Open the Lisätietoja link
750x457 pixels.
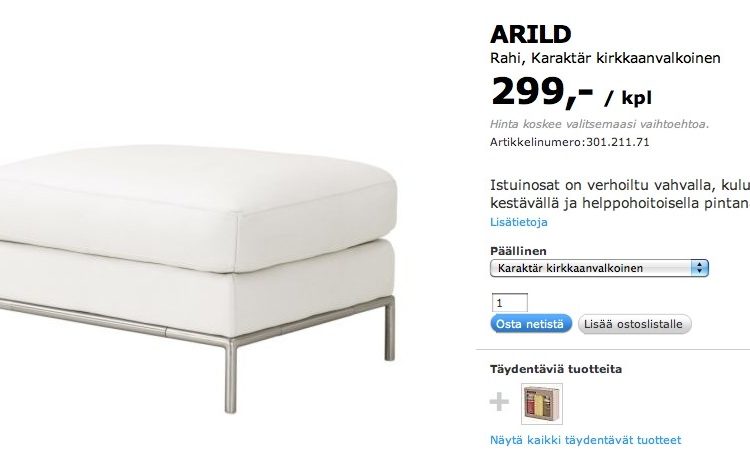coord(518,222)
